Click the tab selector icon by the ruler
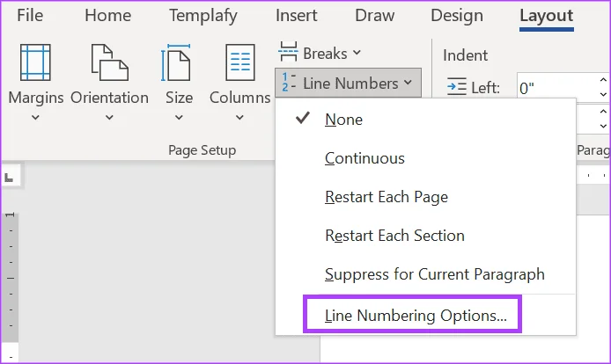Screen dimensions: 611x364 coord(9,178)
